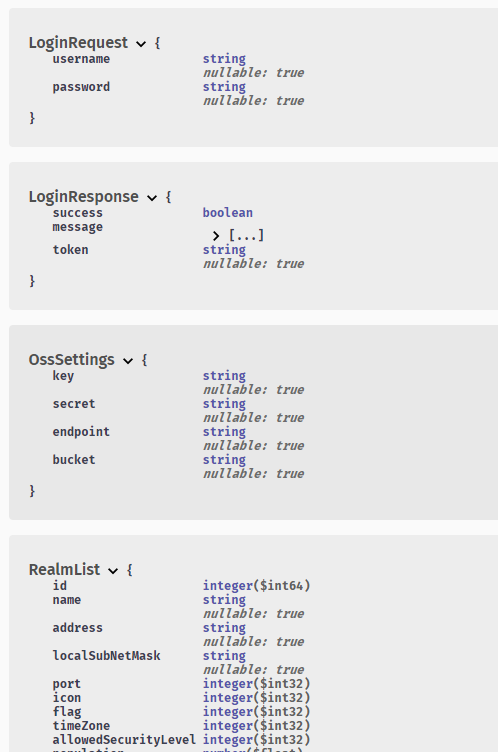Screen dimensions: 498x752
Task: Select the endpoint property in OssSettings
Action: coord(81,432)
